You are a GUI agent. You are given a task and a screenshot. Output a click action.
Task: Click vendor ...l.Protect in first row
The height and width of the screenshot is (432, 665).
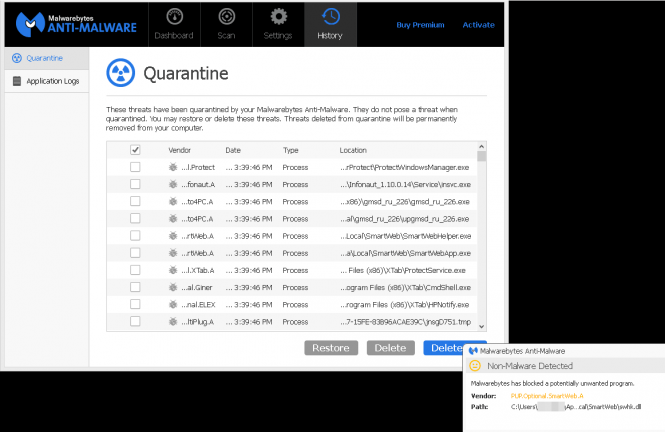[198, 167]
